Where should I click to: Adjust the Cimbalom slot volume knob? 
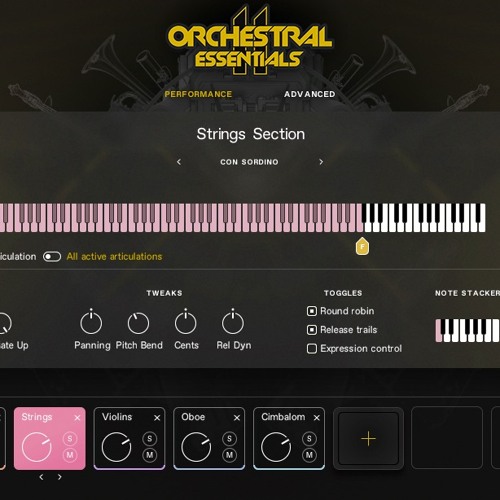276,447
